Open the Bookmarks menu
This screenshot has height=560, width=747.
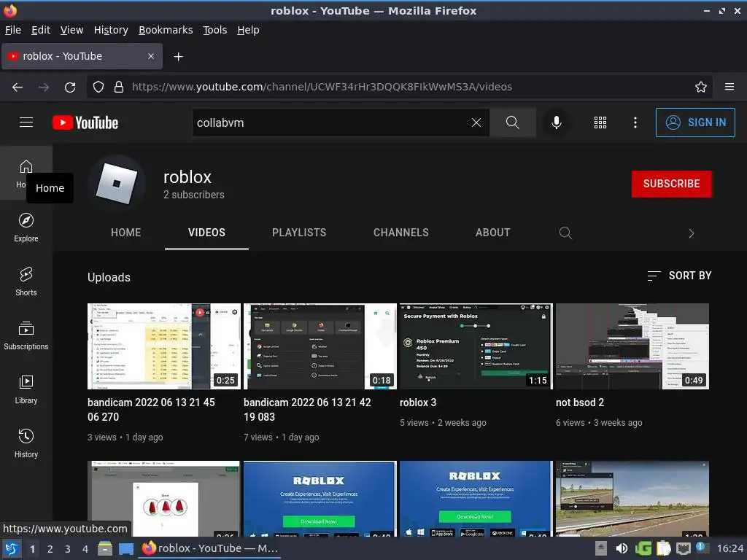point(166,30)
